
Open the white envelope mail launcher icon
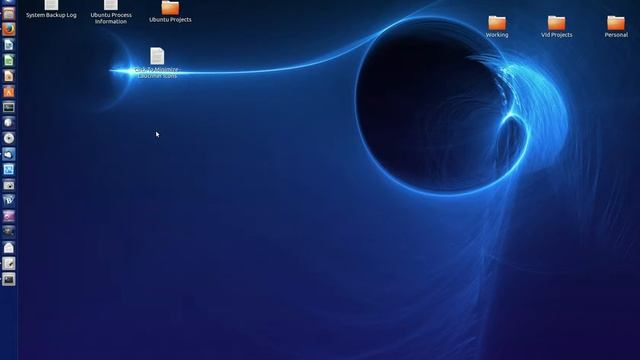click(9, 247)
